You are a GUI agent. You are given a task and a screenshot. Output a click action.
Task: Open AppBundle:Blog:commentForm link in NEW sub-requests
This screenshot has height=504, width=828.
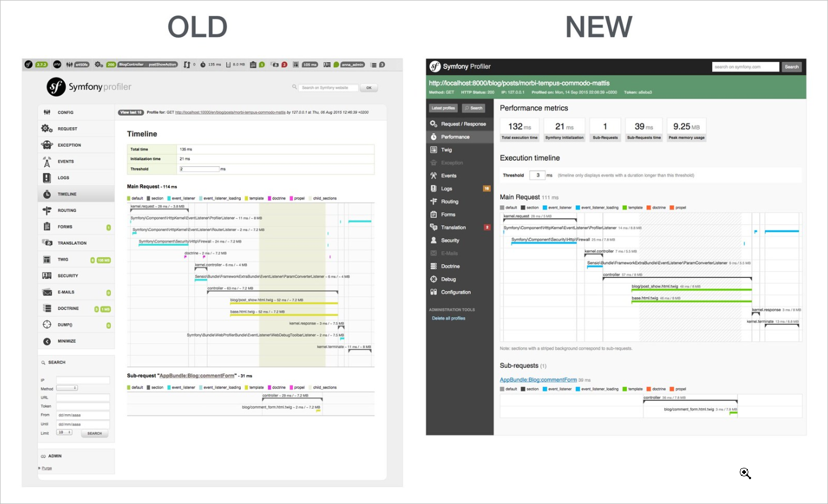[x=538, y=380]
